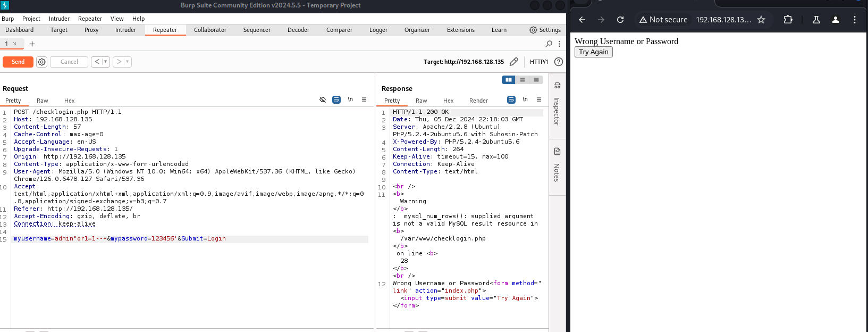
Task: Switch to the Organizer tab
Action: 417,30
